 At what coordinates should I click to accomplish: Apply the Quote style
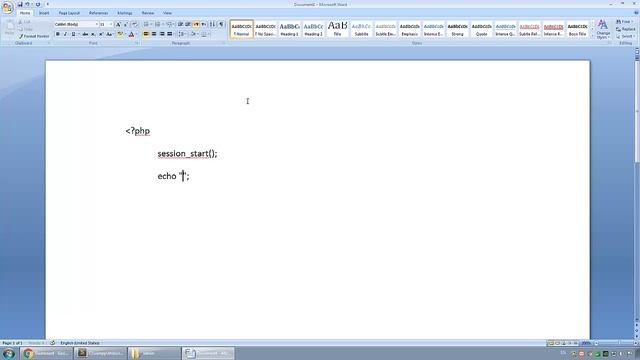[x=482, y=29]
